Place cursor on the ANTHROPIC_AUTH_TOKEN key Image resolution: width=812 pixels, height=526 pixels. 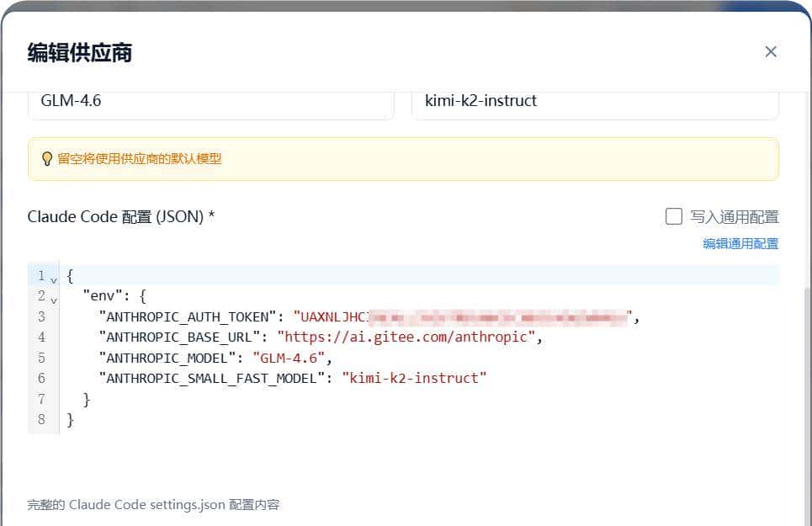coord(188,317)
